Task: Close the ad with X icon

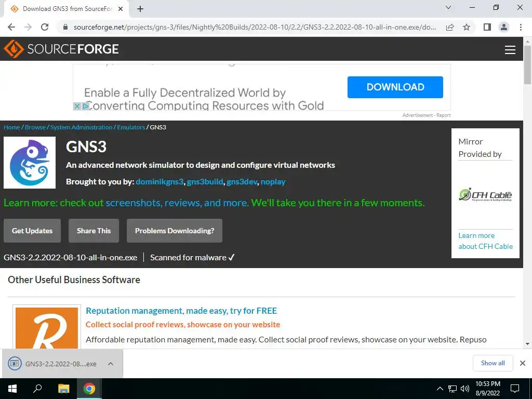Action: click(77, 106)
